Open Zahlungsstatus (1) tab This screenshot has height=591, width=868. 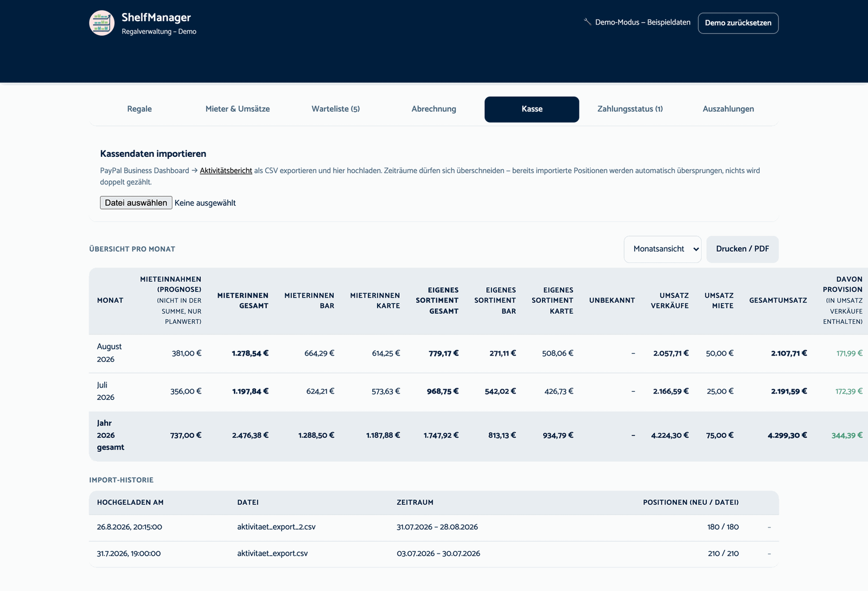pyautogui.click(x=630, y=109)
